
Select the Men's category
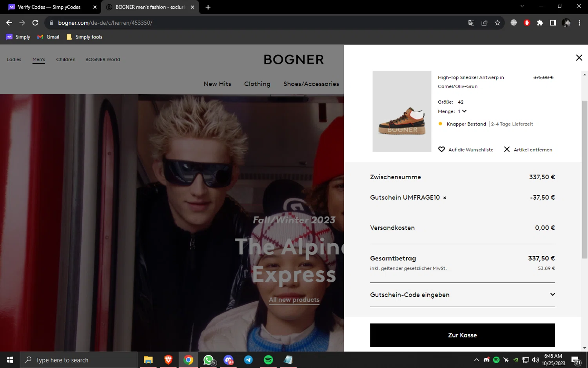point(39,60)
